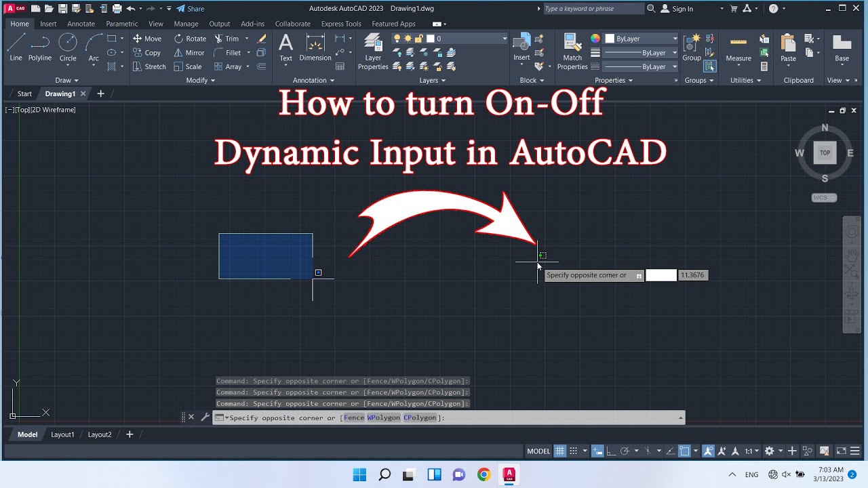Click the TOP face of ViewCube
This screenshot has height=488, width=868.
pyautogui.click(x=825, y=152)
